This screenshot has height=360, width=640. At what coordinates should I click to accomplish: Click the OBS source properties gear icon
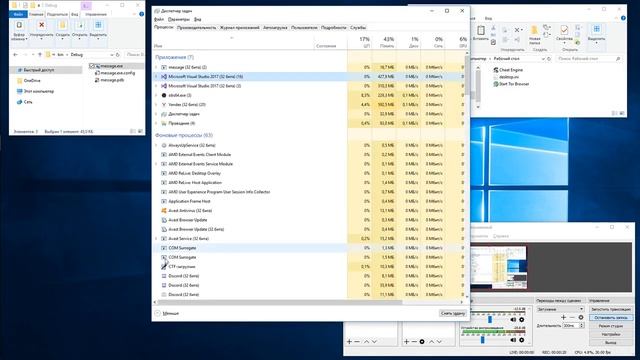[422, 341]
